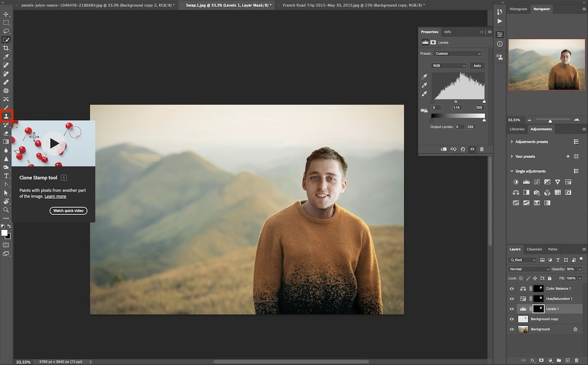Open the RGB channel dropdown in Levels

[448, 65]
